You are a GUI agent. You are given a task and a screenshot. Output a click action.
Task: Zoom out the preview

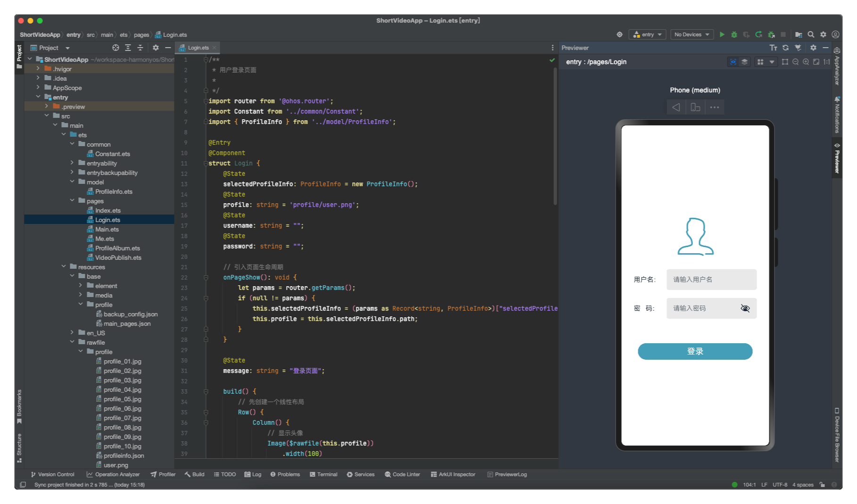pos(795,62)
